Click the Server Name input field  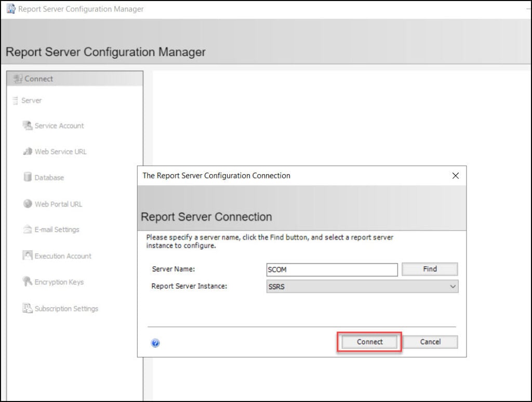[x=332, y=269]
